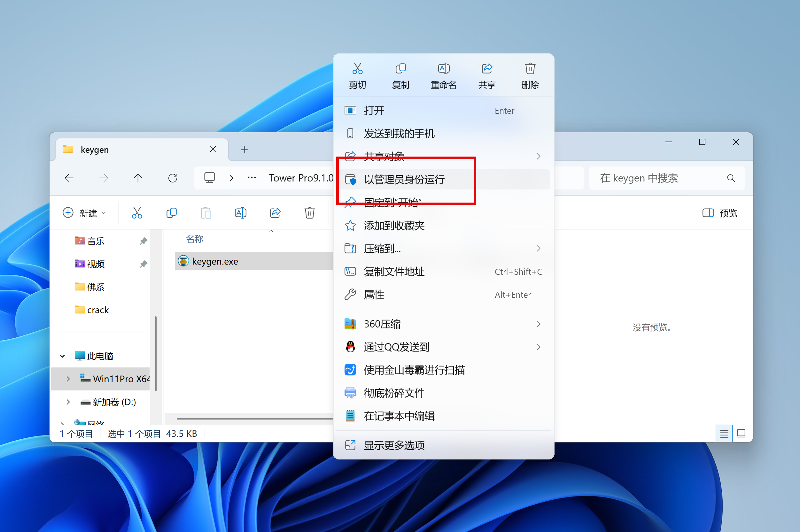Click the Delete trash icon in context menu
The image size is (800, 532).
pyautogui.click(x=530, y=69)
